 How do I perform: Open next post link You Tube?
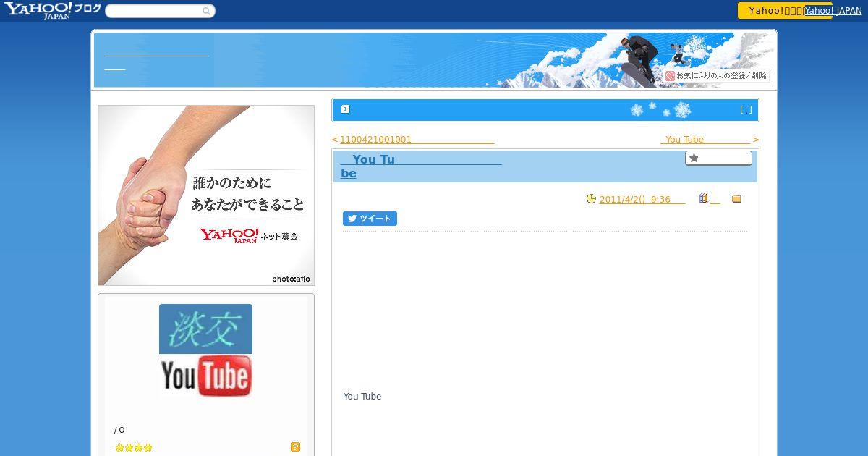(705, 140)
